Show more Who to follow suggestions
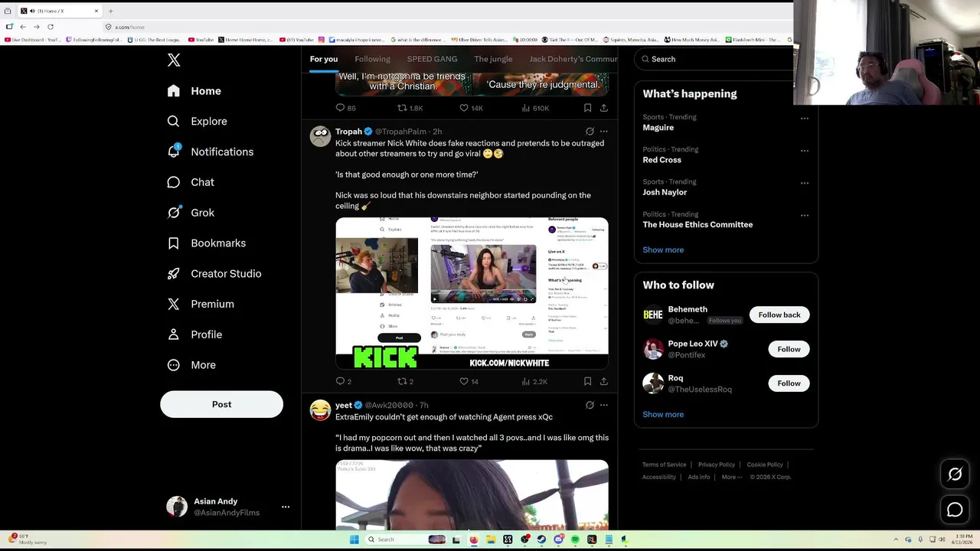The width and height of the screenshot is (980, 551). (663, 414)
